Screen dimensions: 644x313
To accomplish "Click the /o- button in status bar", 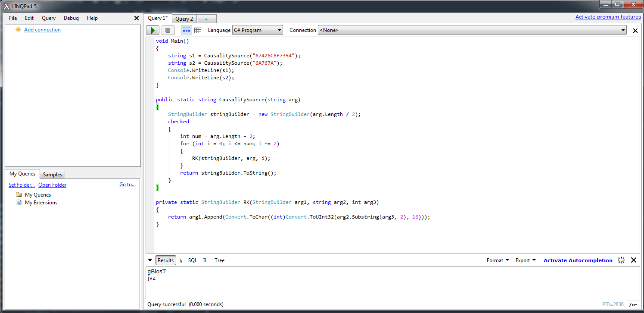I will click(633, 304).
